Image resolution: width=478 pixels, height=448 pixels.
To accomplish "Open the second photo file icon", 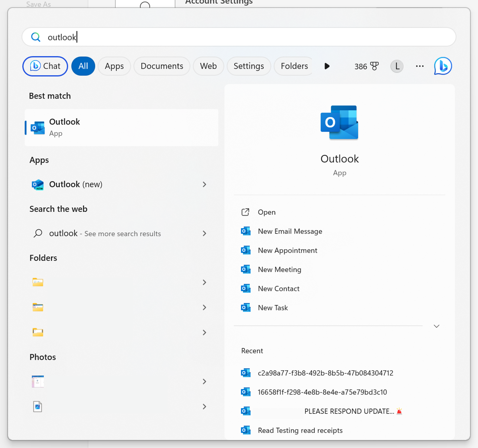I will click(37, 407).
